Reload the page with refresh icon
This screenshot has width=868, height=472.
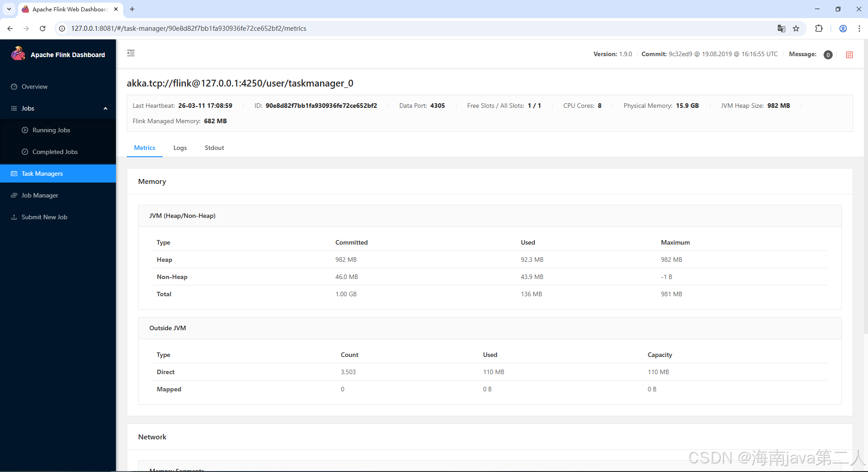pos(43,29)
